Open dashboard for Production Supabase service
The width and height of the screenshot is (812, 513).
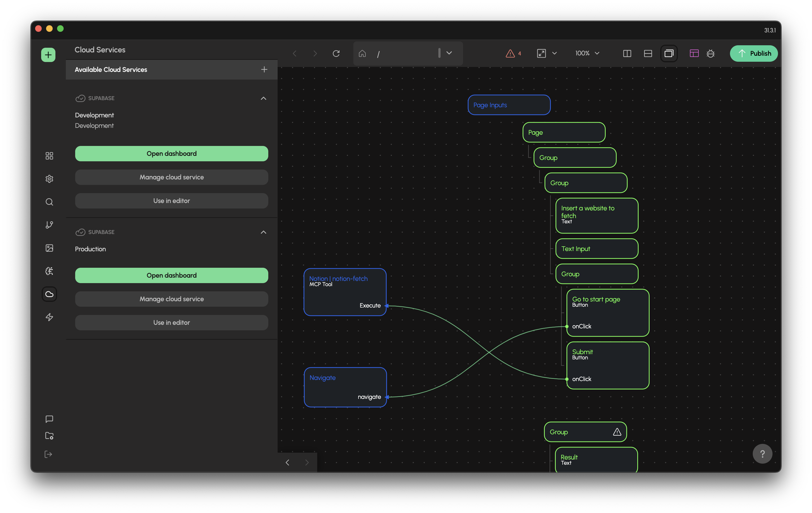click(172, 275)
